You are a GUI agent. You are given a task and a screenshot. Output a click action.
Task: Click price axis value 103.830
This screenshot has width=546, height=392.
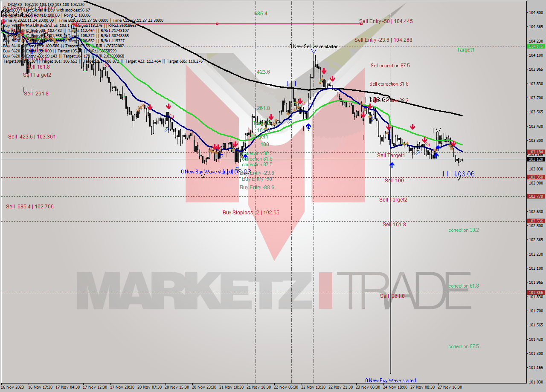coord(536,84)
